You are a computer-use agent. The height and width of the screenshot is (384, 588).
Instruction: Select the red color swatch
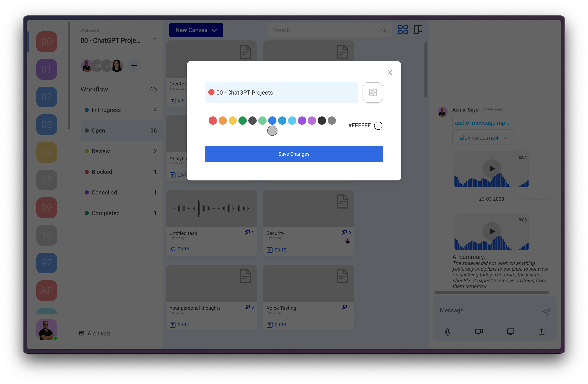[212, 121]
